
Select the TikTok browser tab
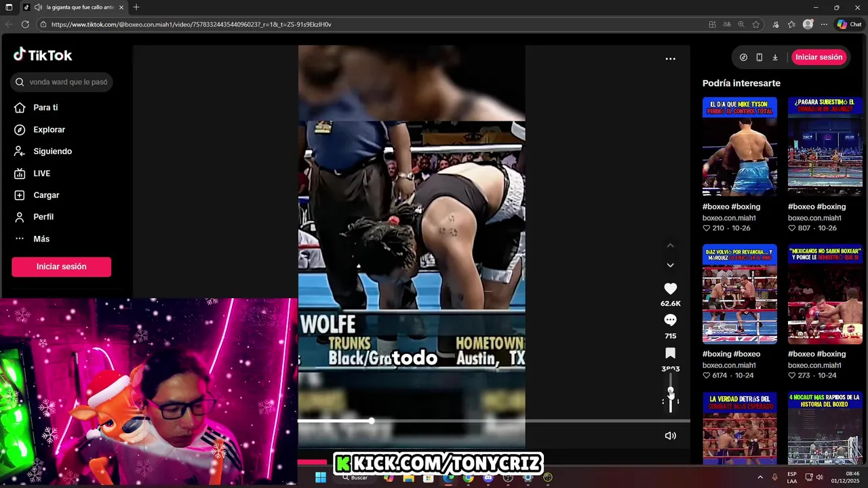pos(73,7)
